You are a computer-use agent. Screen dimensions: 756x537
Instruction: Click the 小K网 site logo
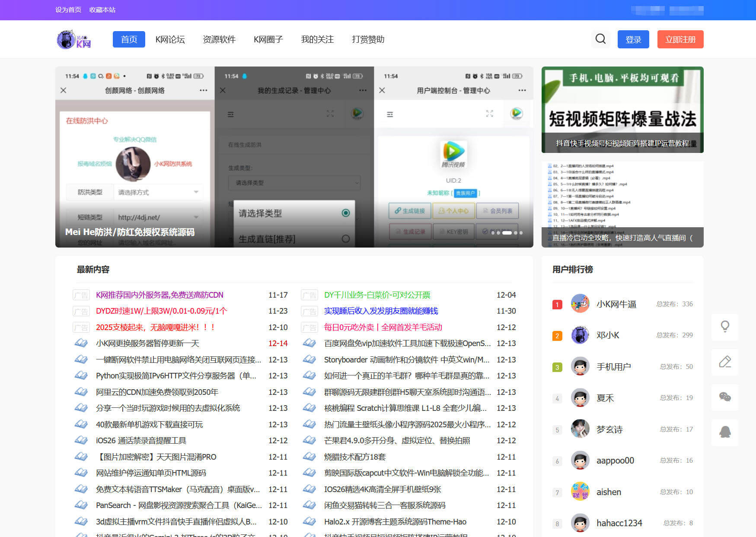[x=73, y=39]
